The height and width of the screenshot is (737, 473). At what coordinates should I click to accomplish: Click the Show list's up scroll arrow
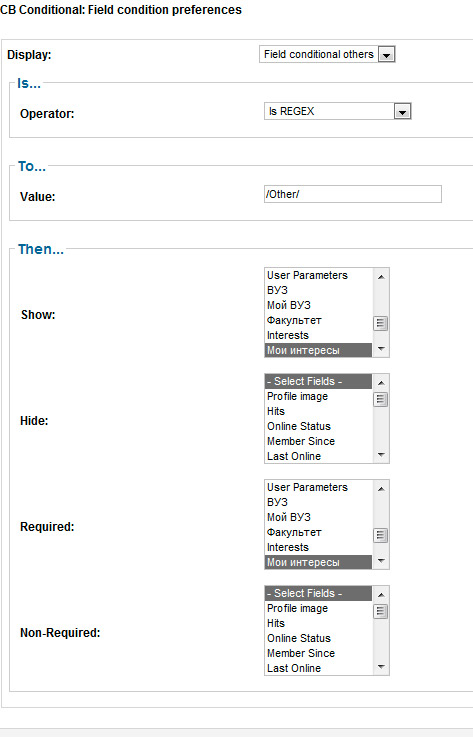(381, 277)
